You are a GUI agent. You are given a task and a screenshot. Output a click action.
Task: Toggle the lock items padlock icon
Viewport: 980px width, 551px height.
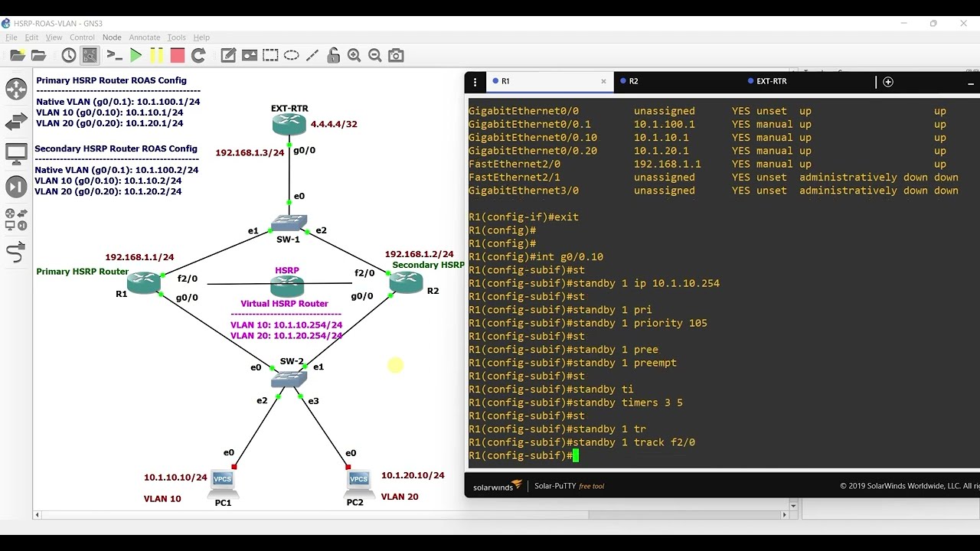pyautogui.click(x=333, y=55)
